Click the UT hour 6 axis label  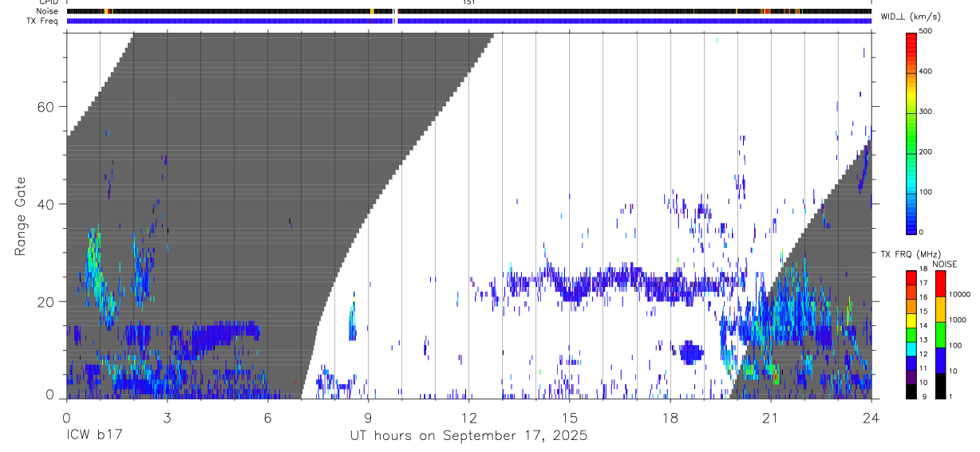point(268,417)
